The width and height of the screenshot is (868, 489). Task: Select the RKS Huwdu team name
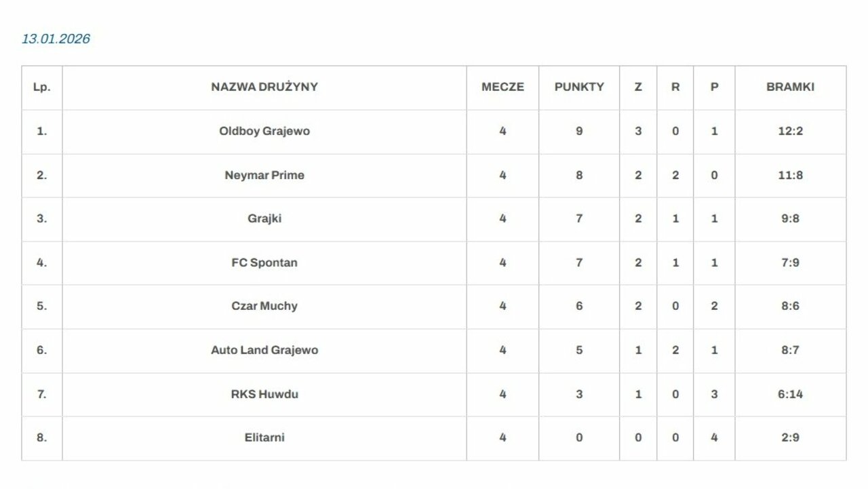(264, 394)
